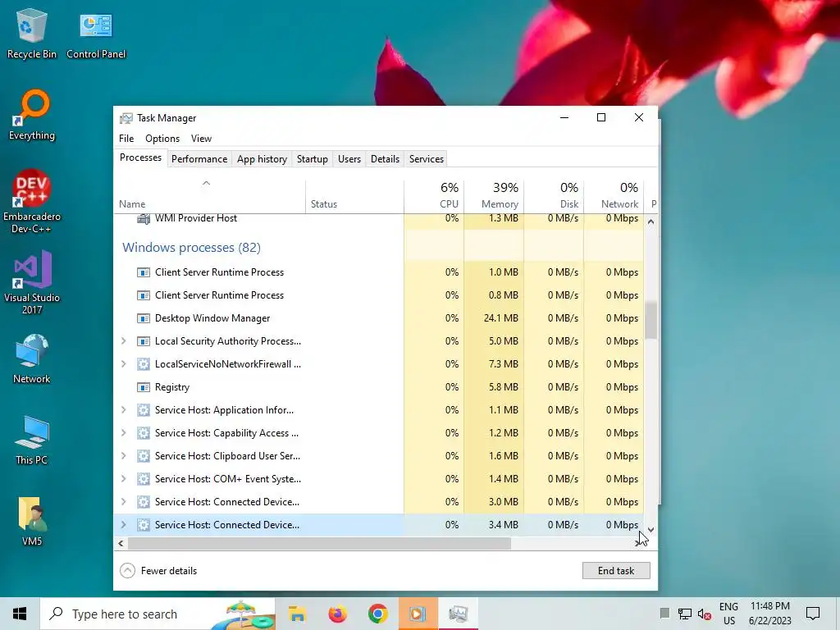Click the WMI Provider Host process icon
The image size is (840, 630).
pyautogui.click(x=143, y=218)
